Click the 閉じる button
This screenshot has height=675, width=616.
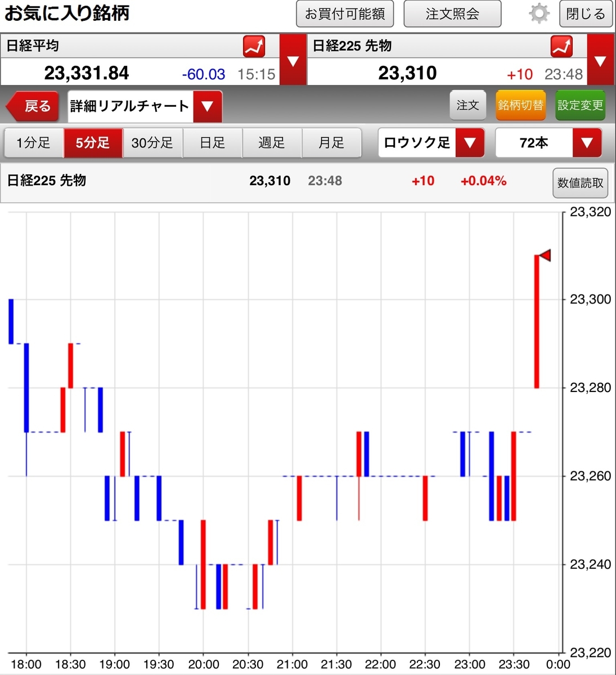pos(586,13)
